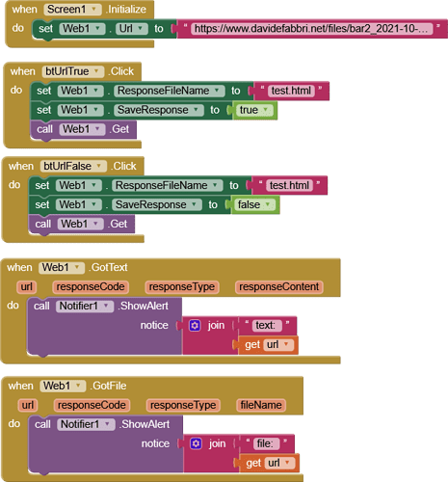Select the responseContent parameter in GotText
Screen dimensions: 448x482
(x=279, y=287)
